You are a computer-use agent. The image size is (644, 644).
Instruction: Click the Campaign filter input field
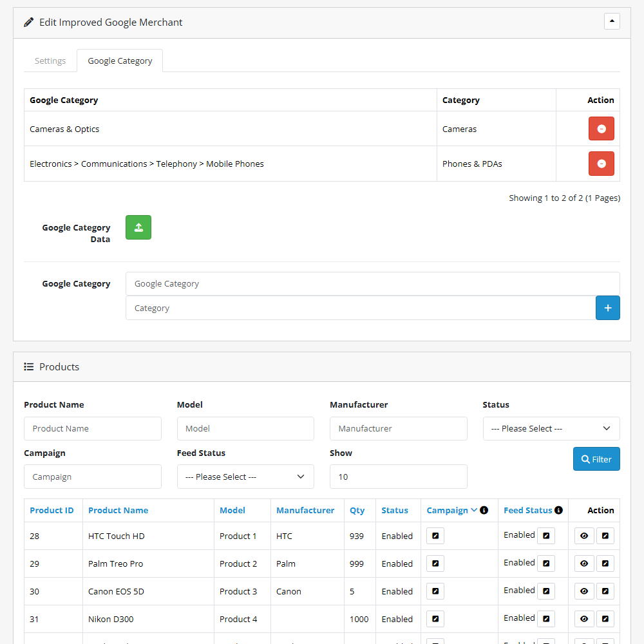point(92,477)
